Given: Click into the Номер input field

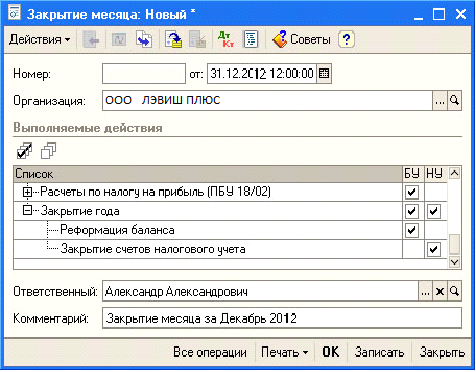Looking at the screenshot, I should (x=144, y=73).
